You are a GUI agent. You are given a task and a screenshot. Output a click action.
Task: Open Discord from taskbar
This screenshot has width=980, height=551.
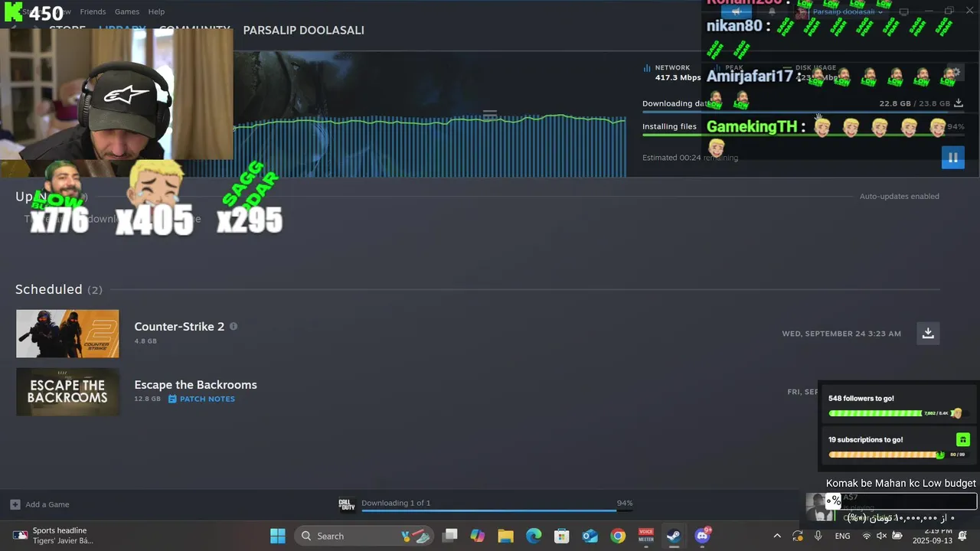702,536
